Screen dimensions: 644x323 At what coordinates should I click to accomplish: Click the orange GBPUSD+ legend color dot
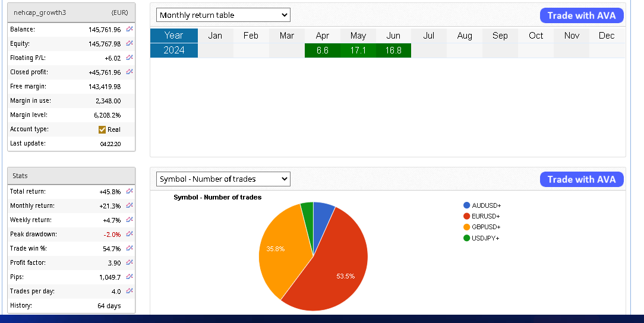click(467, 227)
